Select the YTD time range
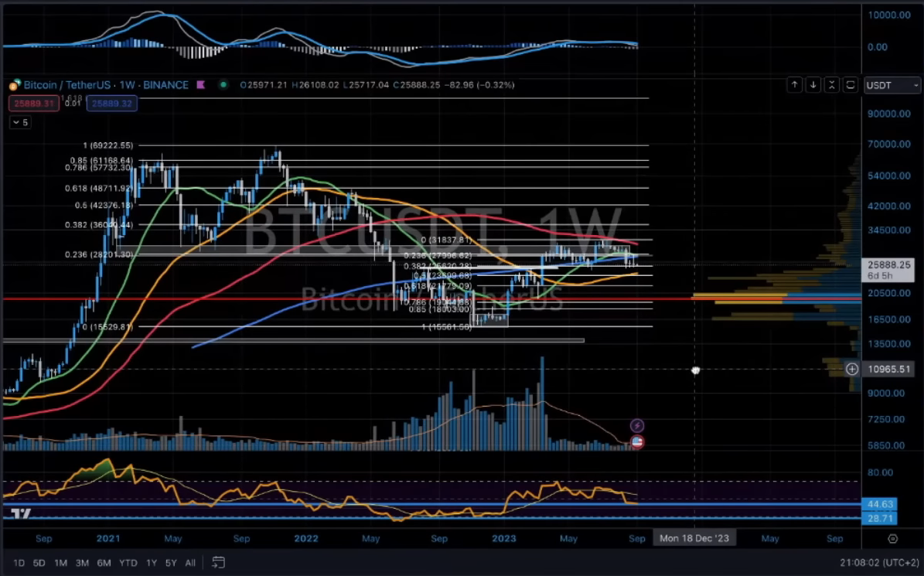The width and height of the screenshot is (924, 576). pyautogui.click(x=129, y=563)
